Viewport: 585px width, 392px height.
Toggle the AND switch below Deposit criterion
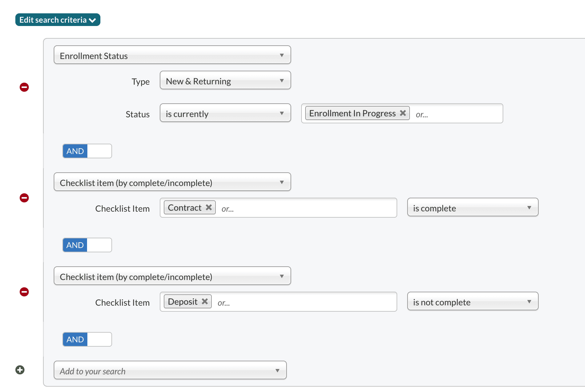[87, 339]
